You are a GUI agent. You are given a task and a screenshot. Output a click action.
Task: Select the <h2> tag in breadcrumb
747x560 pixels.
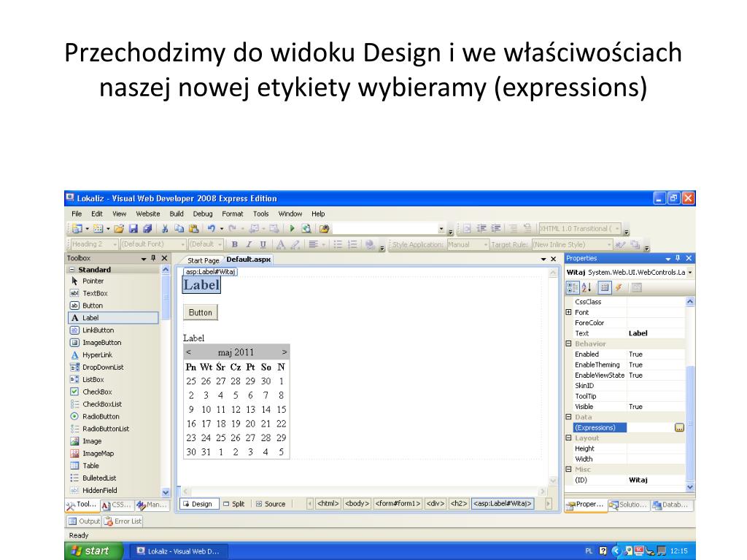[459, 503]
